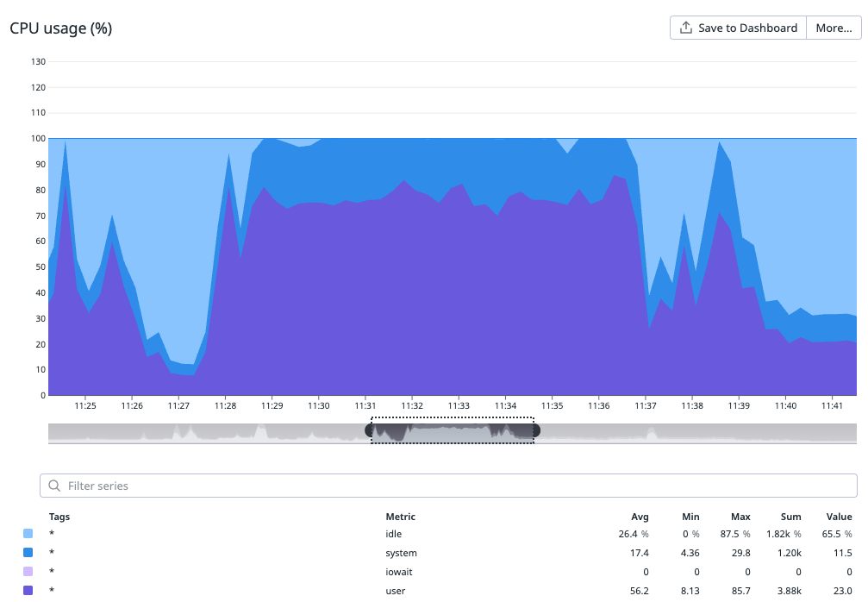Focus the Filter series search field
The height and width of the screenshot is (602, 868).
(x=448, y=486)
